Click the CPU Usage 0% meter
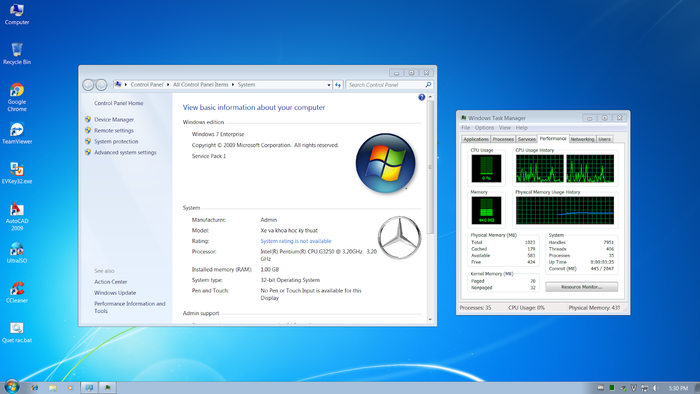The image size is (700, 394). (x=486, y=168)
